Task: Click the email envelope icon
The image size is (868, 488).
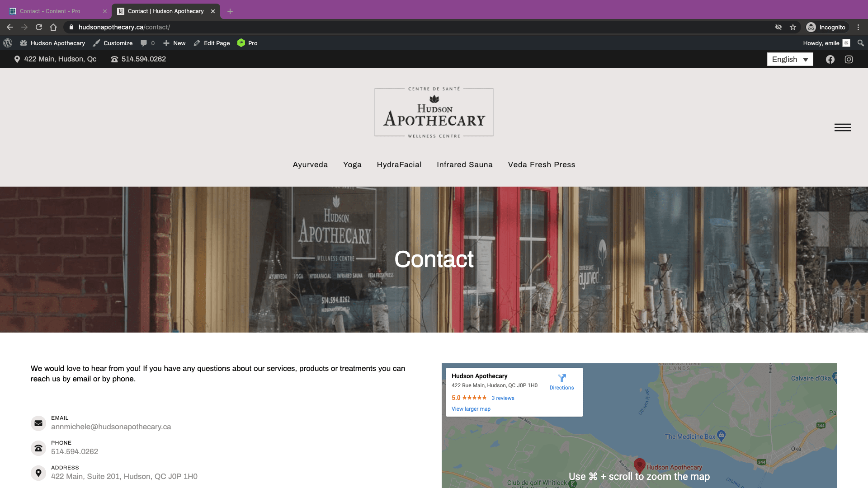Action: point(38,423)
